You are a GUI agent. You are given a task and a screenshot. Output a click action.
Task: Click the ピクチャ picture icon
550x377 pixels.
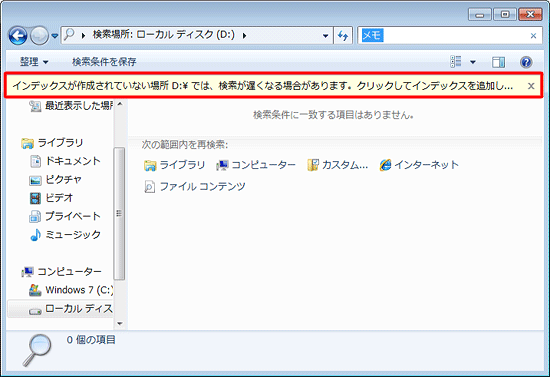pyautogui.click(x=35, y=180)
